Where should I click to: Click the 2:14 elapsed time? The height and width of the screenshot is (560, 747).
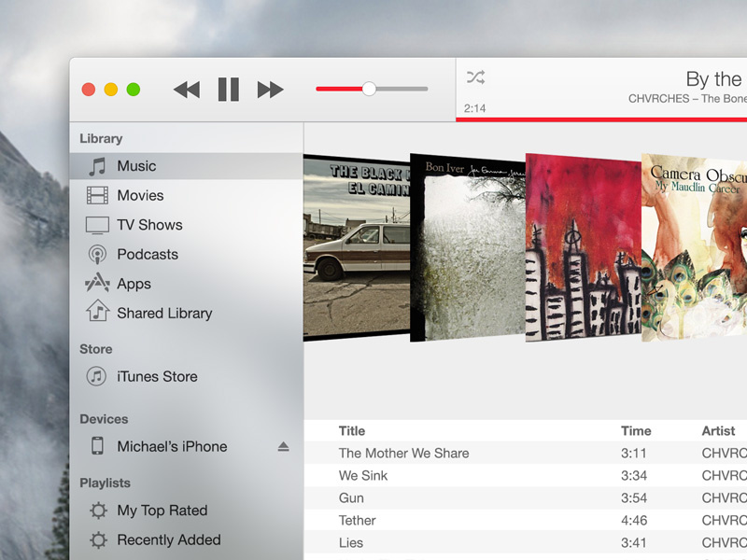point(474,108)
